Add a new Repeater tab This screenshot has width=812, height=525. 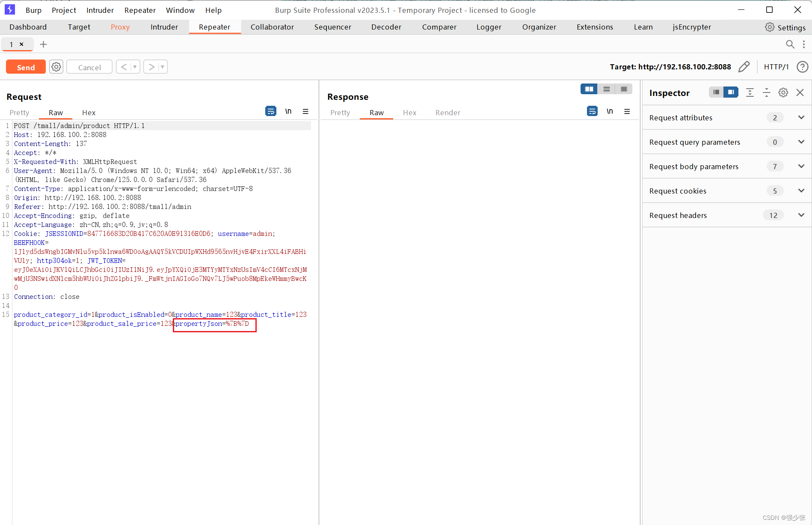(43, 44)
